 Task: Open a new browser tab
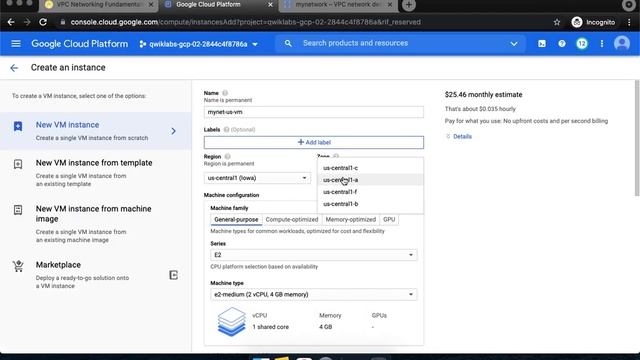click(x=409, y=5)
